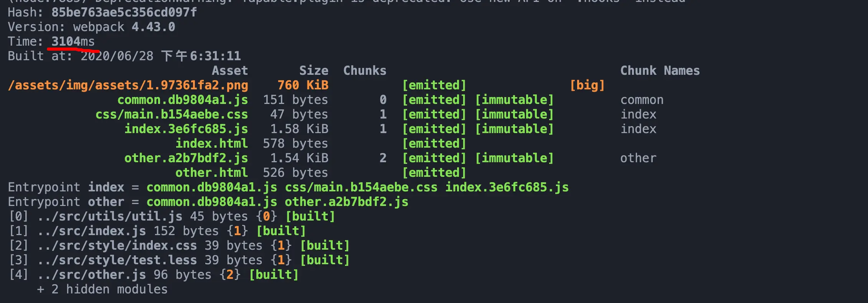Click the other.html asset entry
868x303 pixels.
pyautogui.click(x=211, y=173)
